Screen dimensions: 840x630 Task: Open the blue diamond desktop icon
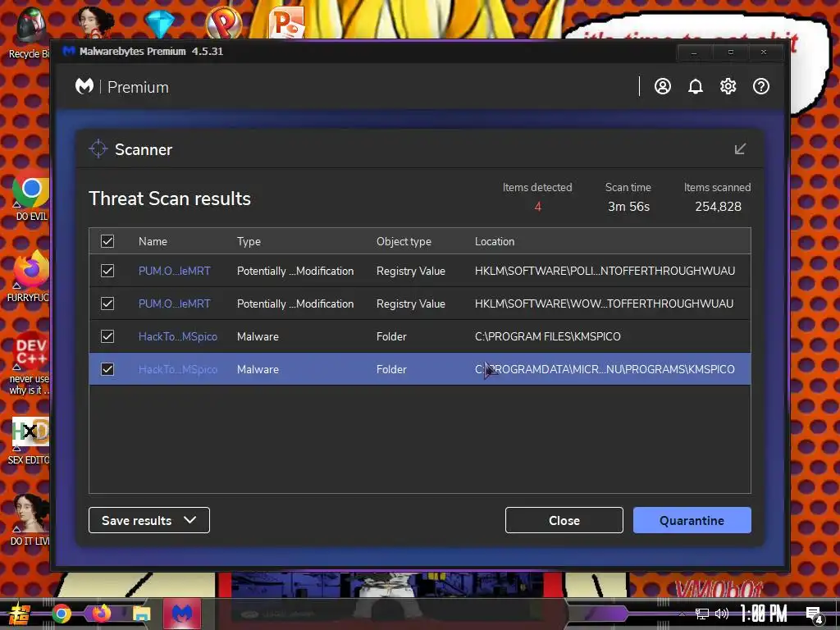pos(159,24)
